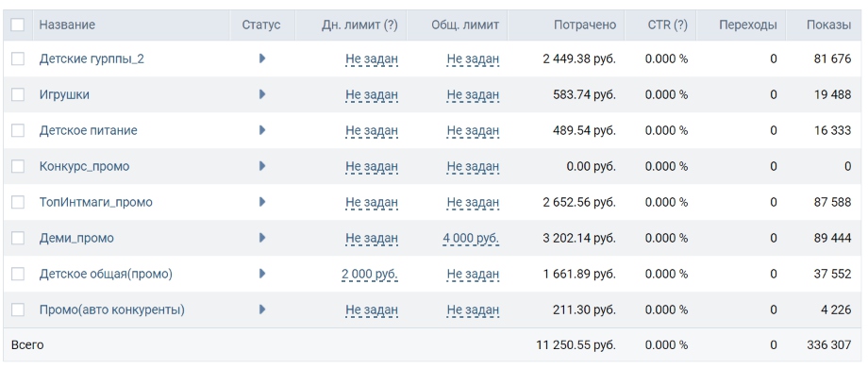The image size is (868, 368).
Task: Open the Деми_промо campaign
Action: (76, 239)
